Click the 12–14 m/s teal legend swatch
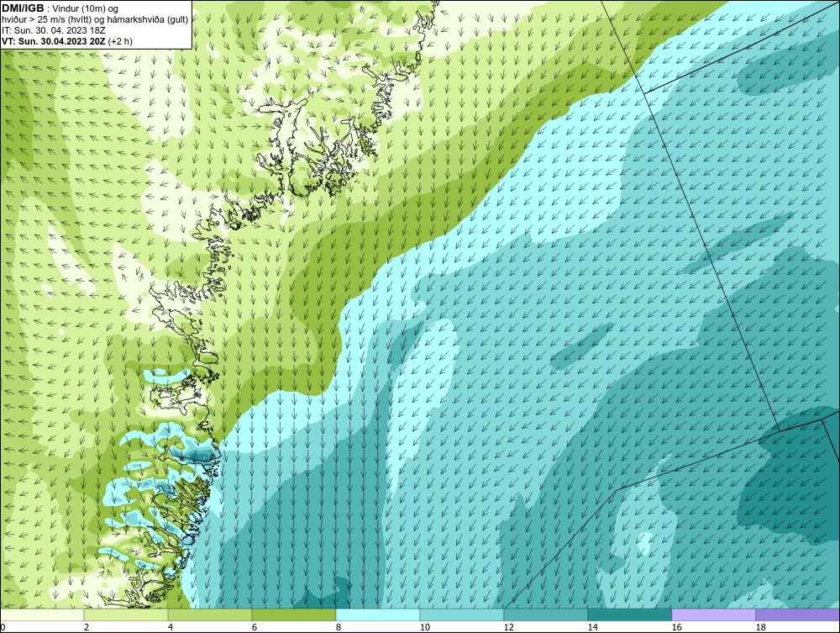Screen dimensions: 840x633 tap(545, 615)
